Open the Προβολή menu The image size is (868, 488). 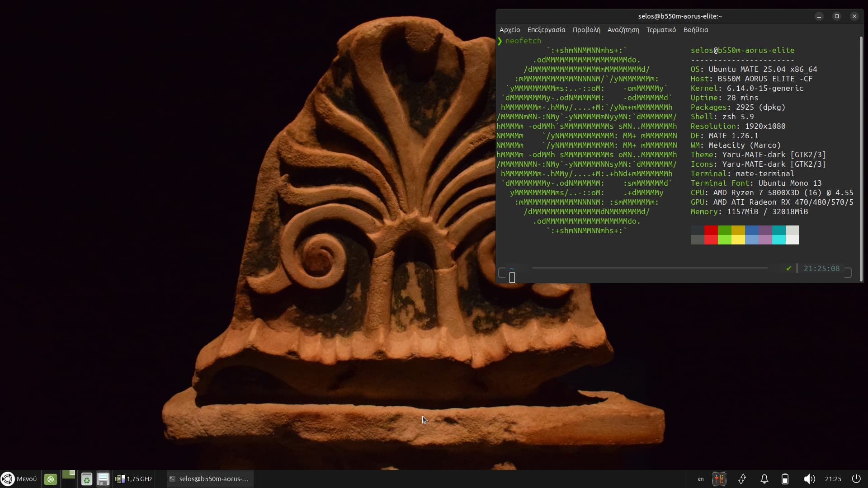pyautogui.click(x=586, y=30)
